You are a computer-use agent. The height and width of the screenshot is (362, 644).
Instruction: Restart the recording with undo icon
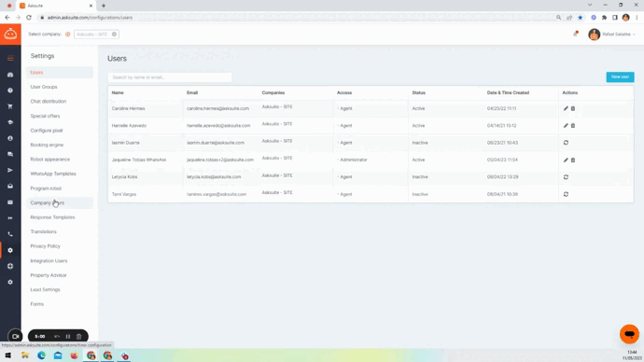57,337
